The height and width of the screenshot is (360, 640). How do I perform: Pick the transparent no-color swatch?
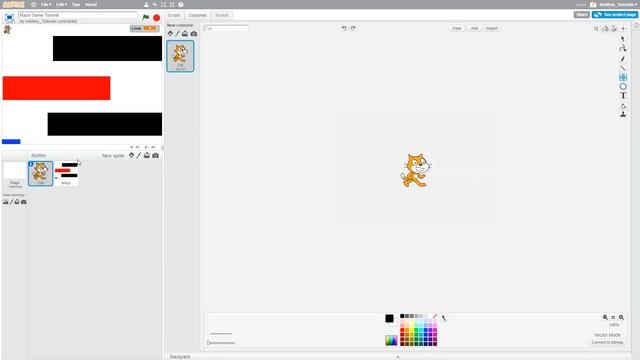tap(434, 316)
